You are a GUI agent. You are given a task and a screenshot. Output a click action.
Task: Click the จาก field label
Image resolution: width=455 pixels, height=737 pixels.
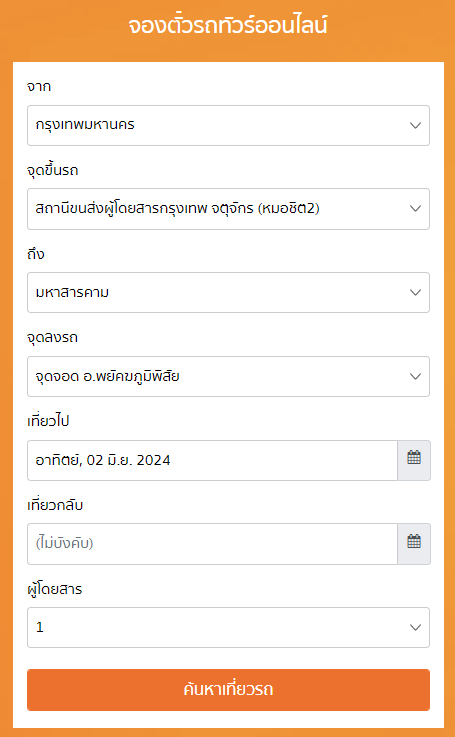[x=39, y=87]
